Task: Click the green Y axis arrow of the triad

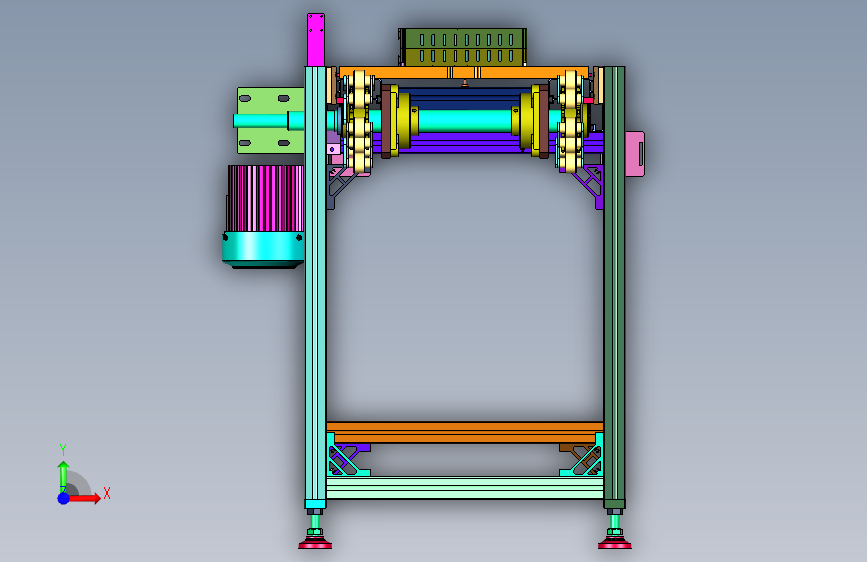Action: (x=63, y=475)
